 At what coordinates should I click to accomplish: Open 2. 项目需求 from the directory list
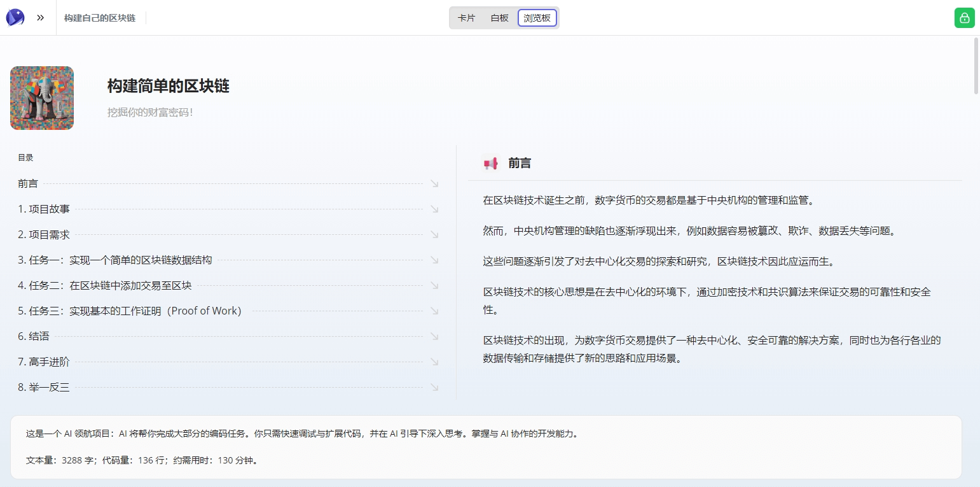(48, 234)
